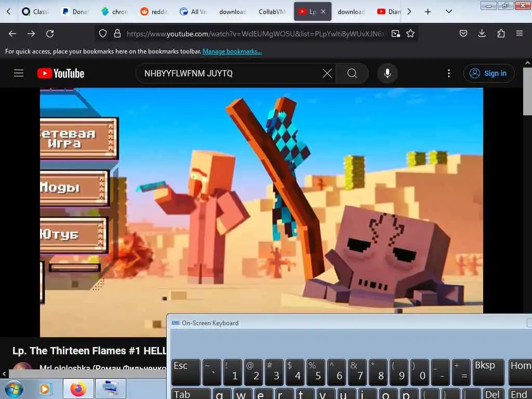Click the End key on On-Screen Keyboard

coord(520,394)
